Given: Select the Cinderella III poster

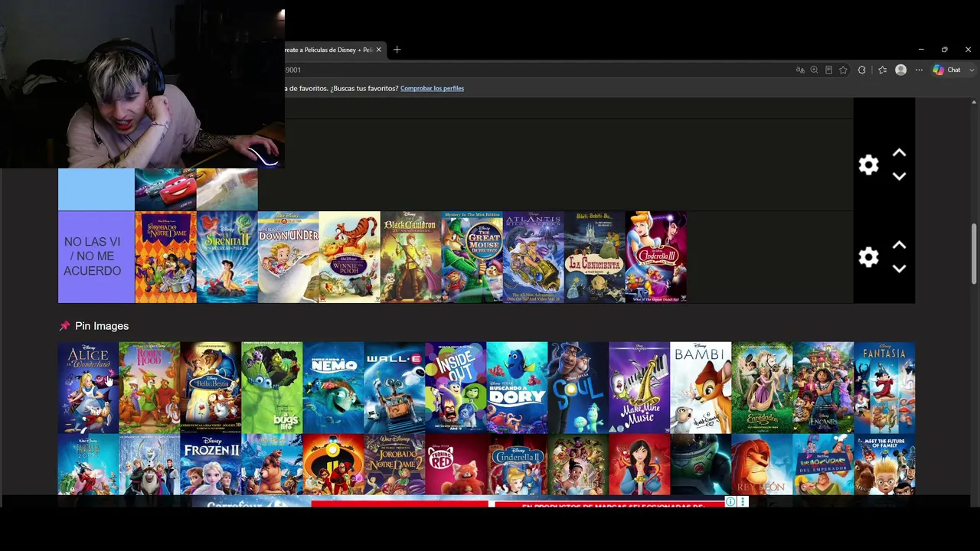Looking at the screenshot, I should coord(655,257).
